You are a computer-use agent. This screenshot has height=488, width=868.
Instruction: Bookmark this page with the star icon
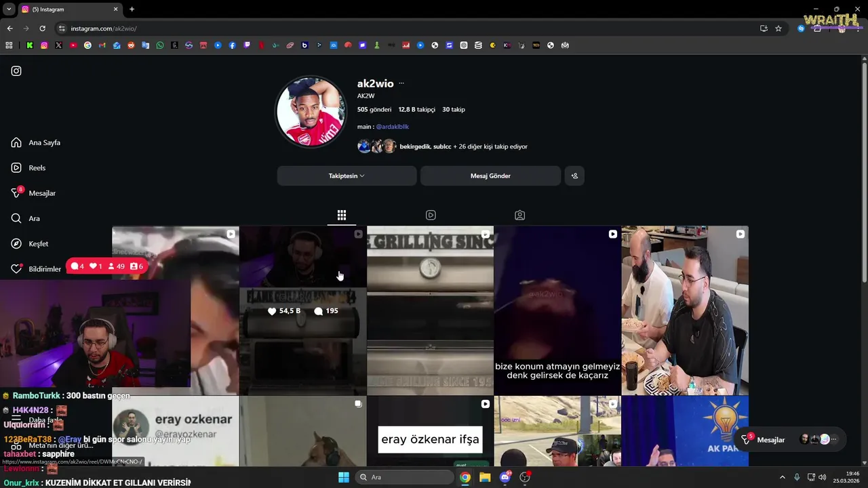778,28
